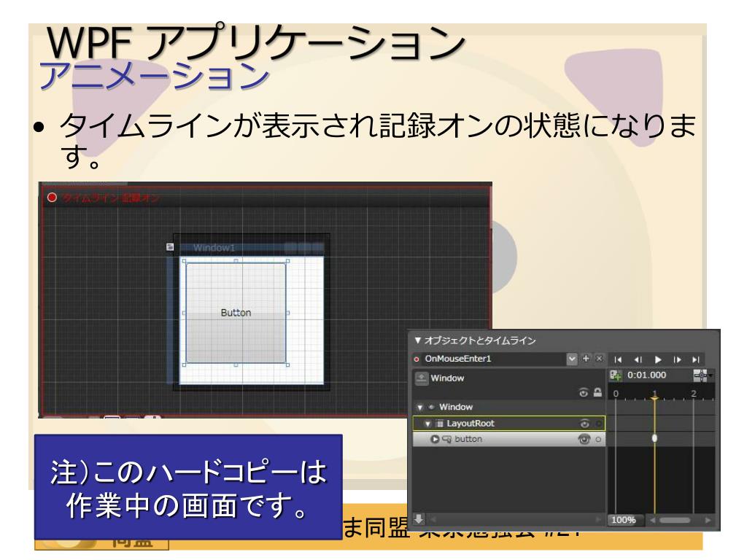Click the OnMouseEnter1 storyboard name
The height and width of the screenshot is (560, 747).
[x=458, y=359]
